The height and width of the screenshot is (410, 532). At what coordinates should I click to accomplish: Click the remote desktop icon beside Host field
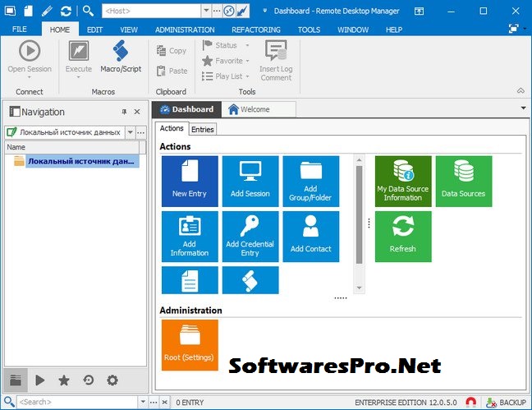(229, 11)
